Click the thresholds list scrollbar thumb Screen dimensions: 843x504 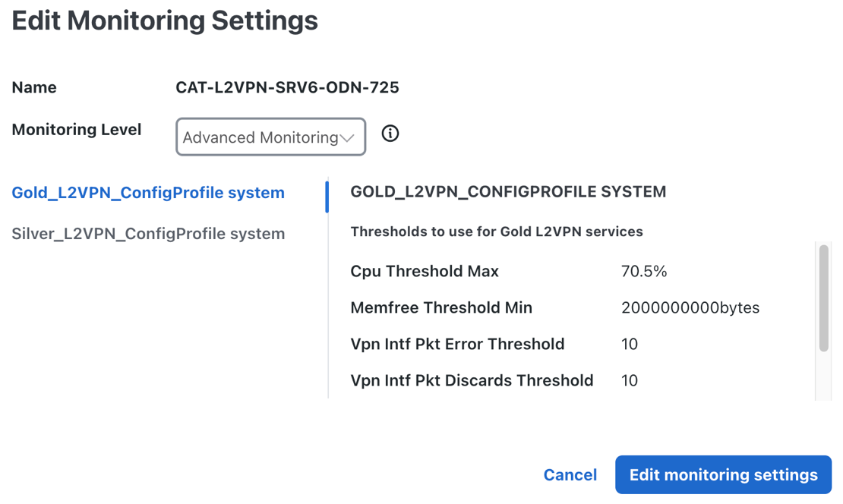point(823,298)
